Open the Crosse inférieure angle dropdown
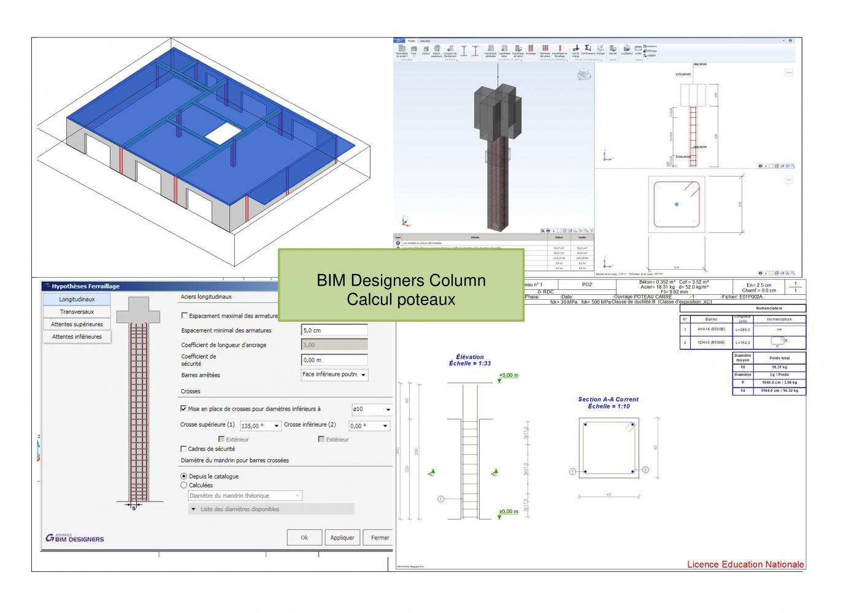868x613 pixels. [369, 425]
